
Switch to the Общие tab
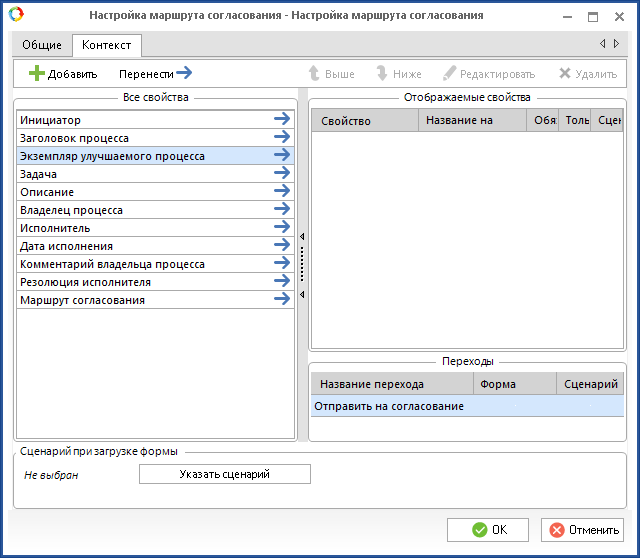pos(42,45)
